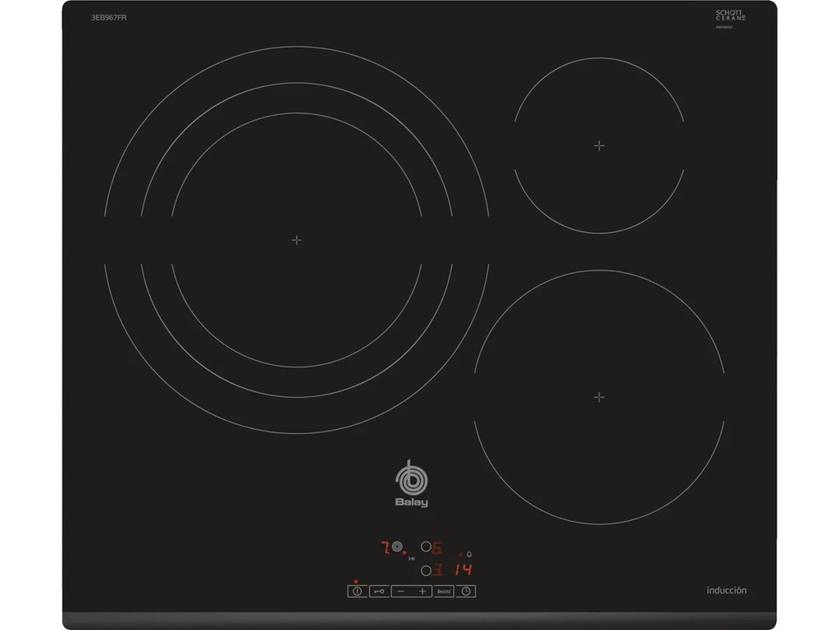Screen dimensions: 840x630
Task: Click the center cross of large triple zone
Action: (297, 240)
